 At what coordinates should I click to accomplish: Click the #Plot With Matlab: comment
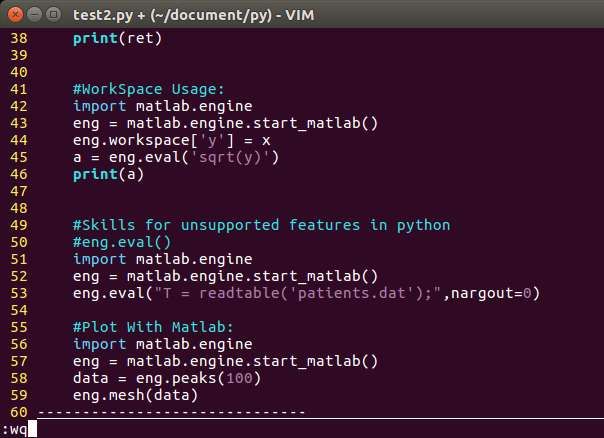tap(153, 327)
